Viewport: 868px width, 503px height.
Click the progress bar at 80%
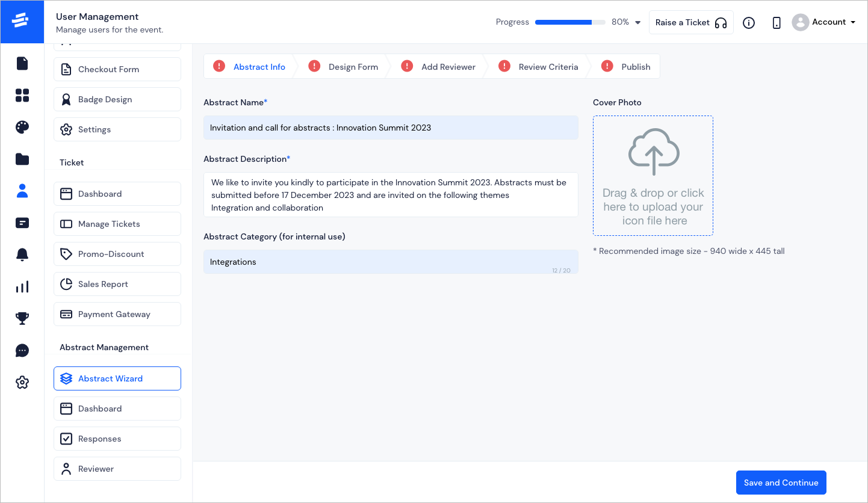pos(570,22)
